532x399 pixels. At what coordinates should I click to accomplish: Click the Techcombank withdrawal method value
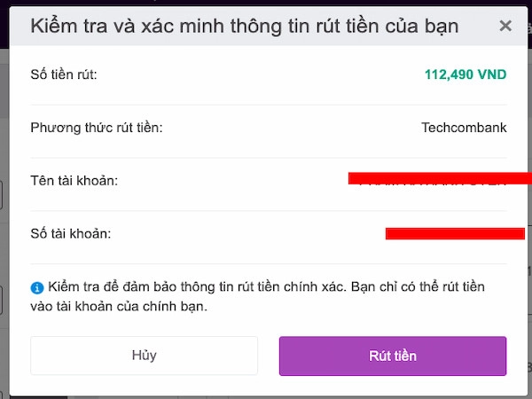point(464,128)
